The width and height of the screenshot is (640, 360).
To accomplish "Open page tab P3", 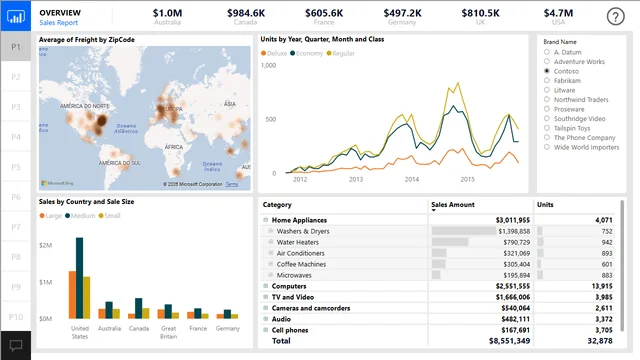I will click(x=16, y=107).
